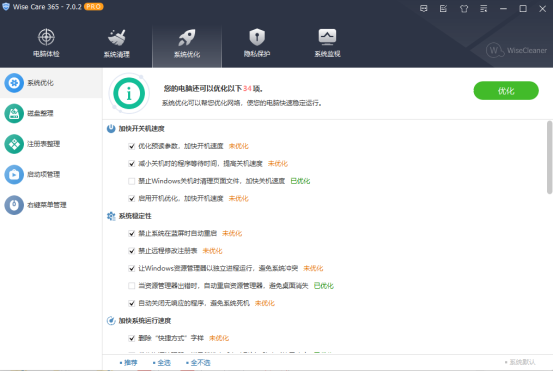Viewport: 554px width, 371px height.
Task: Uncheck 自动关闭无响应的程序
Action: pos(132,304)
